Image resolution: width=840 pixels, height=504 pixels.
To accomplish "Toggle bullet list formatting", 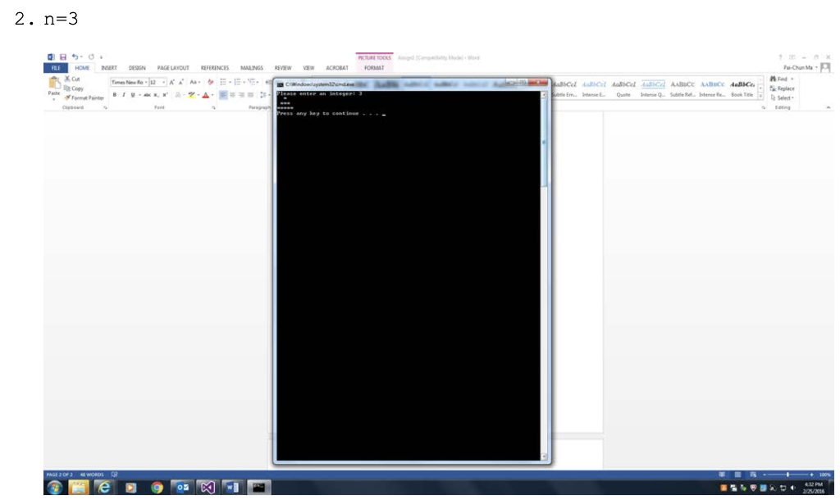I will click(222, 81).
